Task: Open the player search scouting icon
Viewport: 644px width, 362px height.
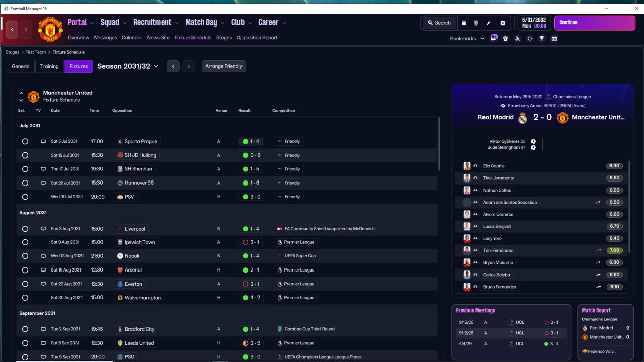Action: pos(517,39)
